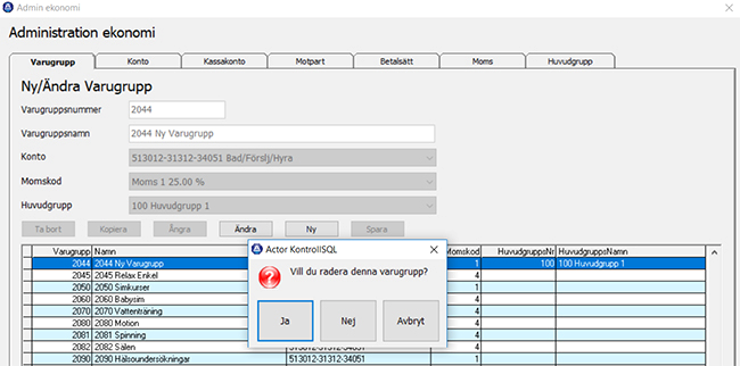Viewport: 740px width, 366px height.
Task: Go to the Betalsätt tab
Action: point(396,61)
